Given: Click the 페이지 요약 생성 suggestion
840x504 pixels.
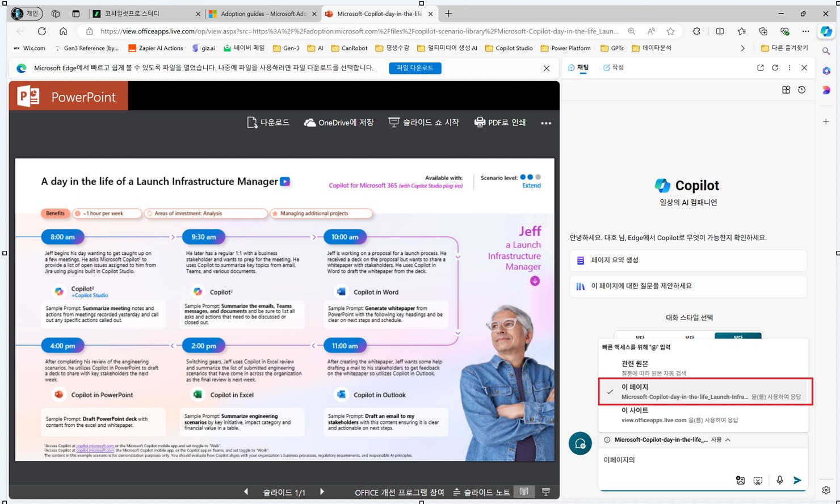Looking at the screenshot, I should coord(688,260).
